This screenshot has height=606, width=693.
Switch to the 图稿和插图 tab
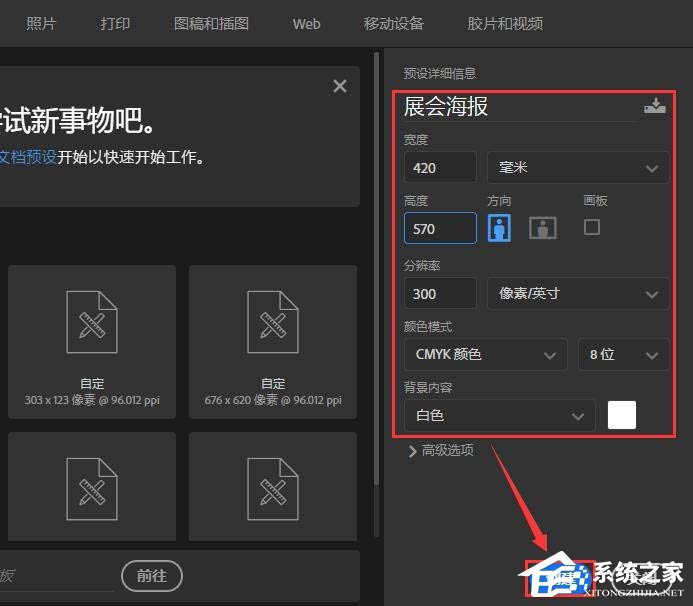[211, 23]
